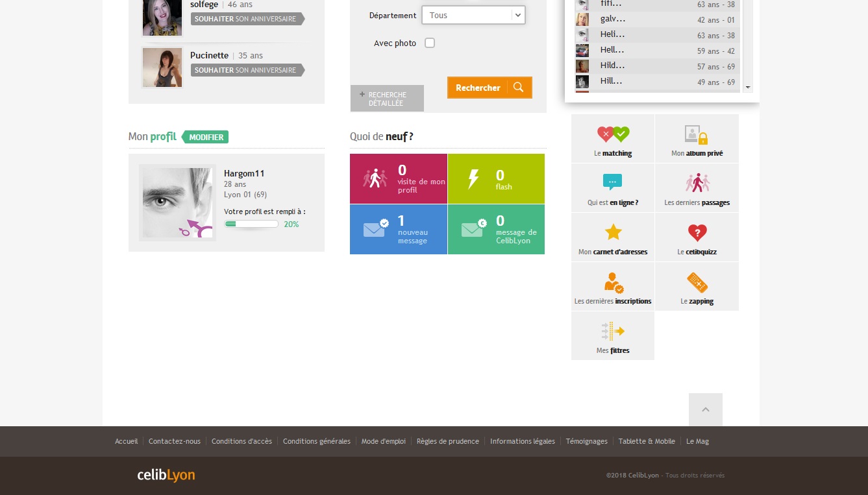Open Contactez-nous footer link
The height and width of the screenshot is (495, 868).
(175, 441)
